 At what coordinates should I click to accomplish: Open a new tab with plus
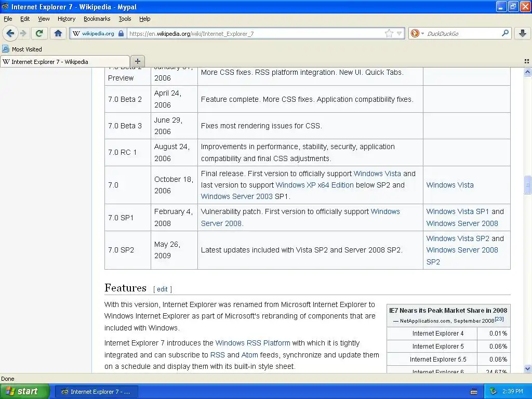coord(137,61)
